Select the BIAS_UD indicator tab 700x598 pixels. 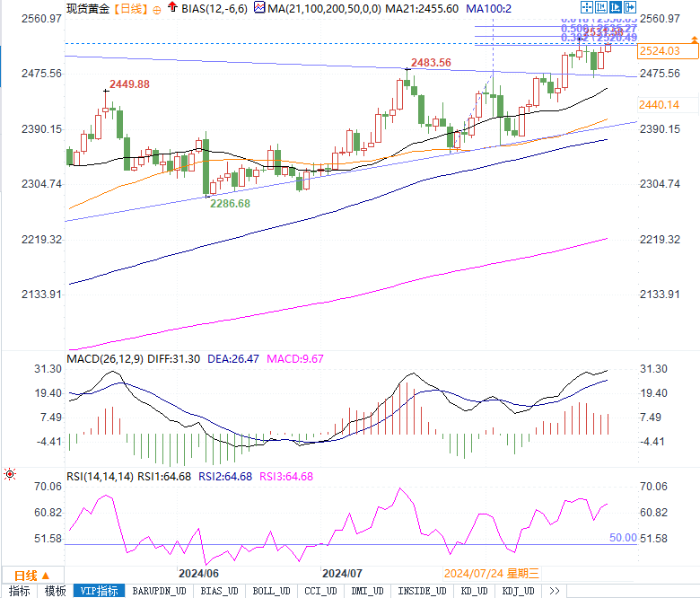[219, 591]
